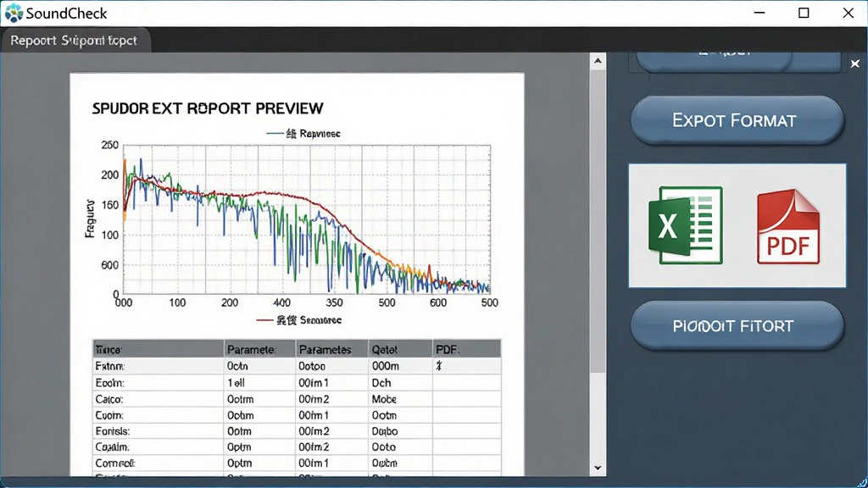The height and width of the screenshot is (488, 868).
Task: Click the Fxtom row label
Action: coord(109,366)
